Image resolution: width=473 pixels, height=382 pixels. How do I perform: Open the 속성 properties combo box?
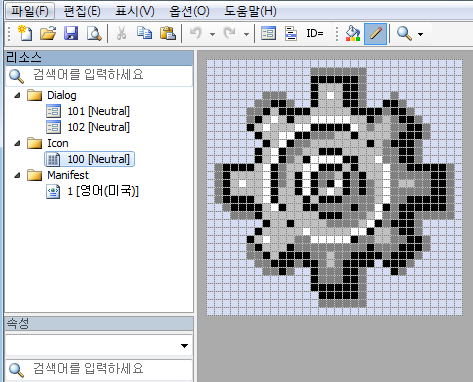(99, 345)
